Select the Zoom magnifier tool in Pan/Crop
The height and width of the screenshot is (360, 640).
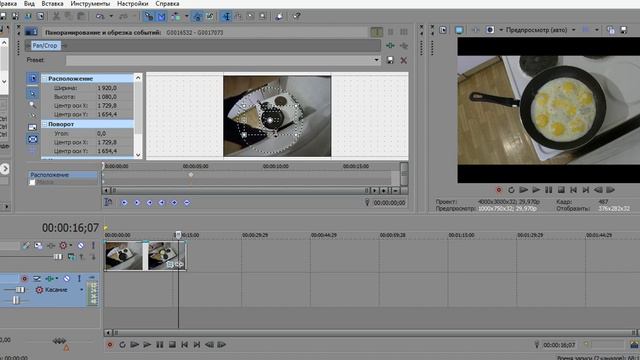click(33, 105)
